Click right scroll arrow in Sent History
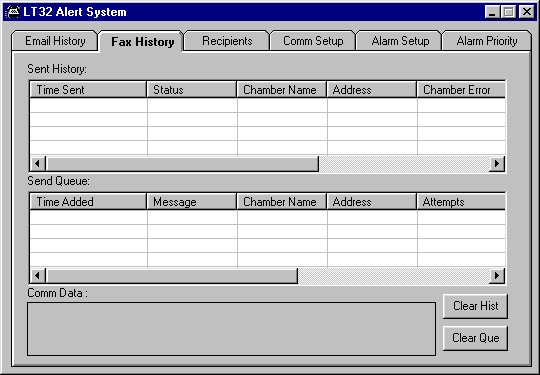Image resolution: width=540 pixels, height=375 pixels. click(497, 164)
